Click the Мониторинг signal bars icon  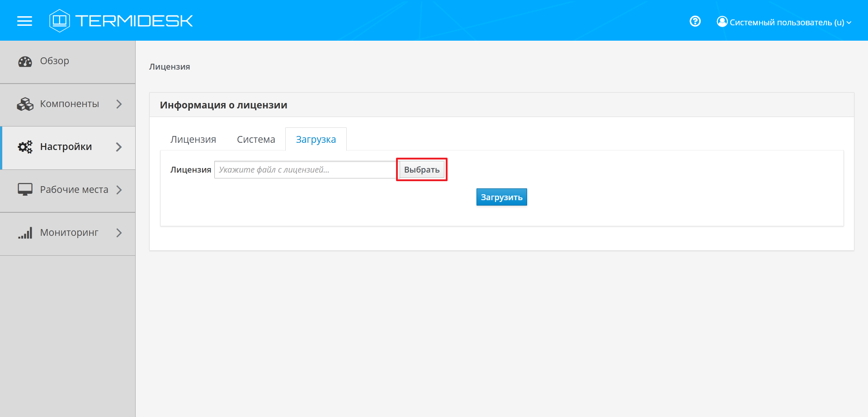tap(25, 233)
